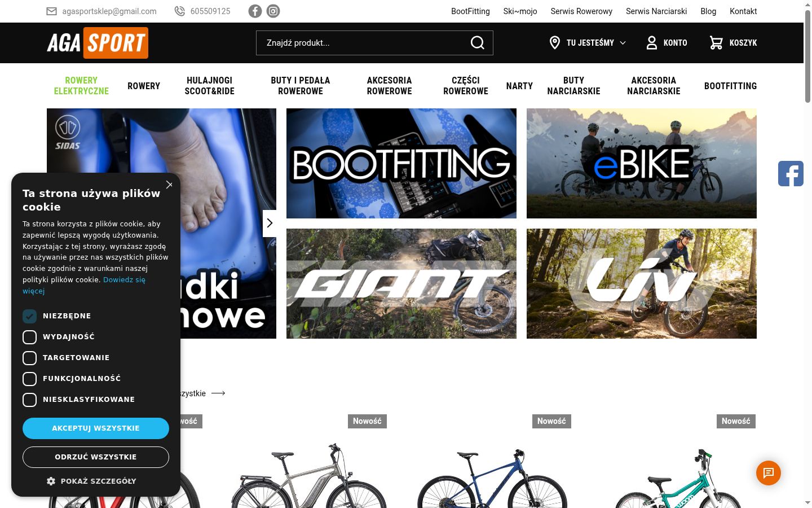Open the eBike banner tile
The height and width of the screenshot is (508, 812).
[642, 164]
